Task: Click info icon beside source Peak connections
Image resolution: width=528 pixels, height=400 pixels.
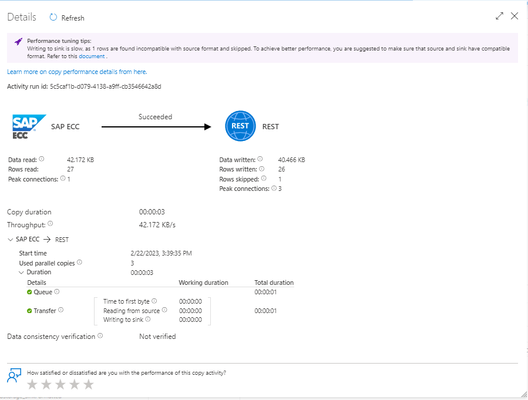Action: [x=63, y=178]
